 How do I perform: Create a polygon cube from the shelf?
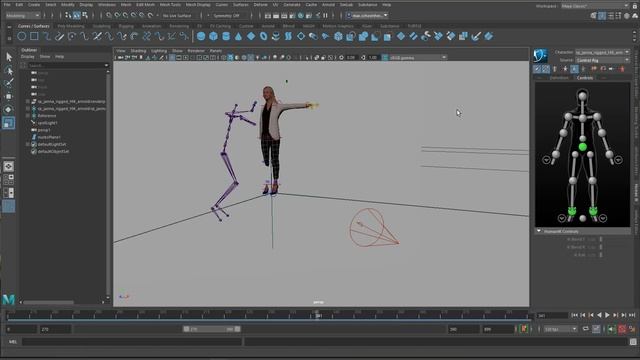pyautogui.click(x=213, y=37)
